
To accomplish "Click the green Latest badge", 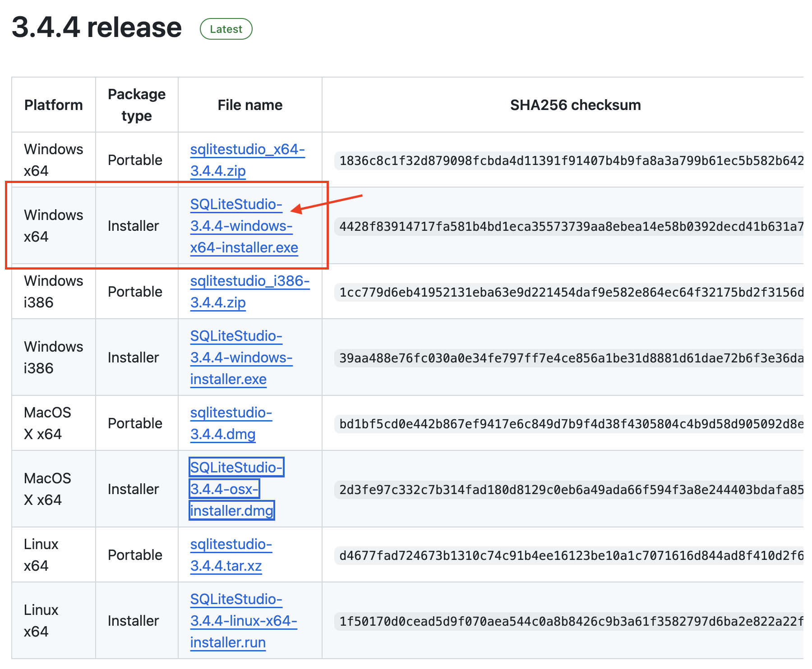I will tap(226, 29).
